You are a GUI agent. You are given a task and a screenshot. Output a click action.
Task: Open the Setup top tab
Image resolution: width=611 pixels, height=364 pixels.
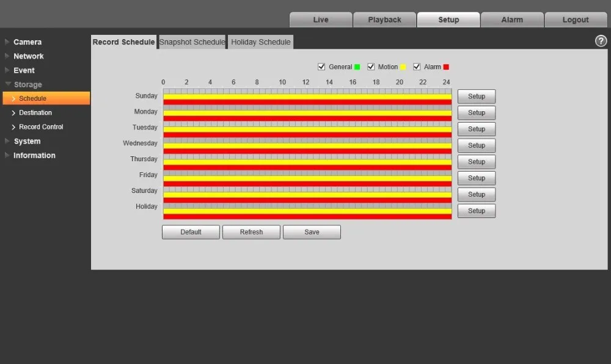[x=448, y=20]
